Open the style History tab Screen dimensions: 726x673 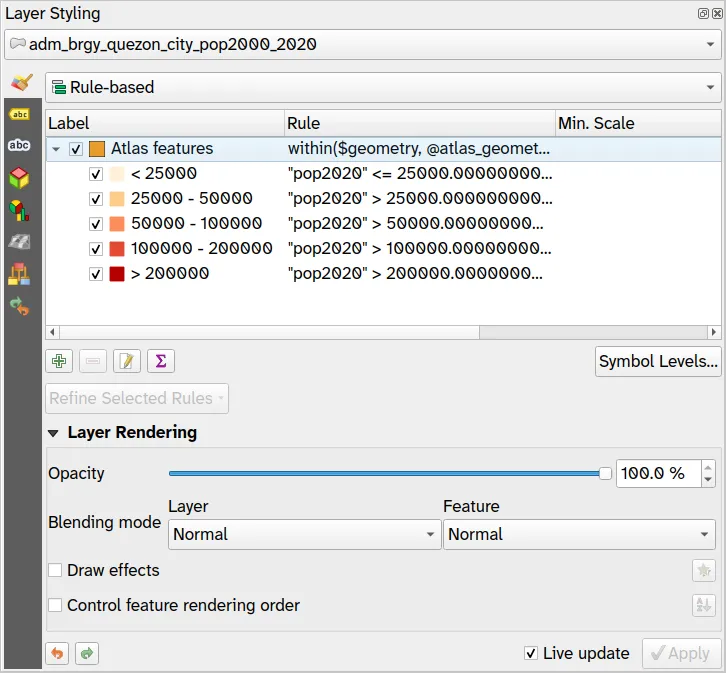19,306
